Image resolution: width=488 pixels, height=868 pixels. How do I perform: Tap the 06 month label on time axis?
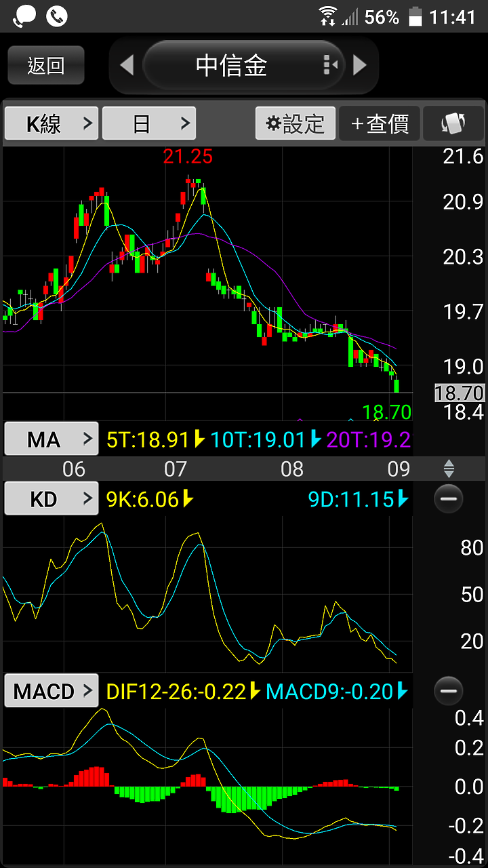pos(74,469)
